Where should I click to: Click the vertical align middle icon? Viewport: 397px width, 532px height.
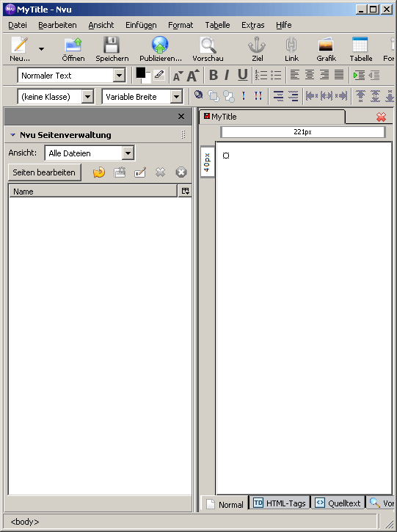(375, 96)
